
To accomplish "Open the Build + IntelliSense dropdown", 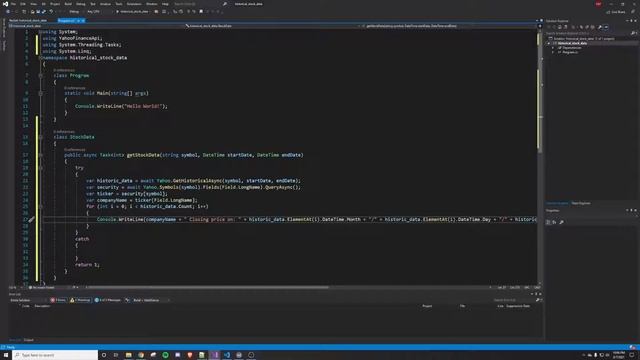I will tap(150, 300).
